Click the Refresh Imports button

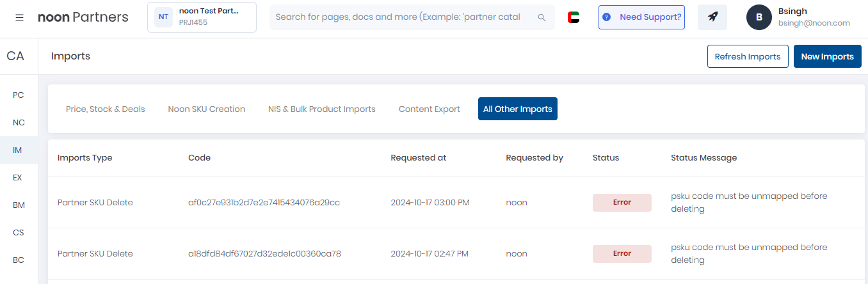click(x=748, y=56)
